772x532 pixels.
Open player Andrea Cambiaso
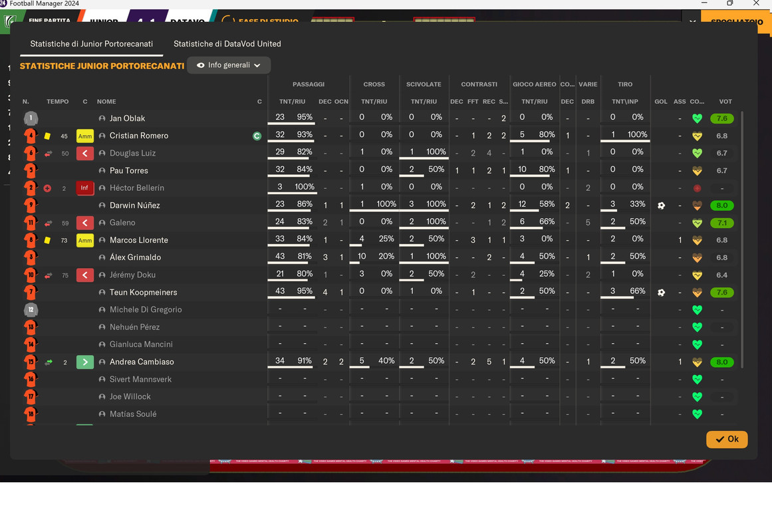point(142,362)
